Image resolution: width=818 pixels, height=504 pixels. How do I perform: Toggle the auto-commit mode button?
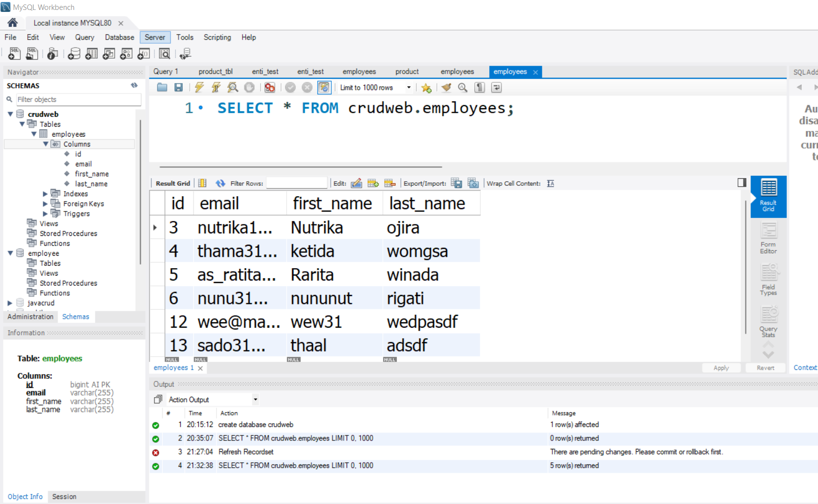(324, 87)
